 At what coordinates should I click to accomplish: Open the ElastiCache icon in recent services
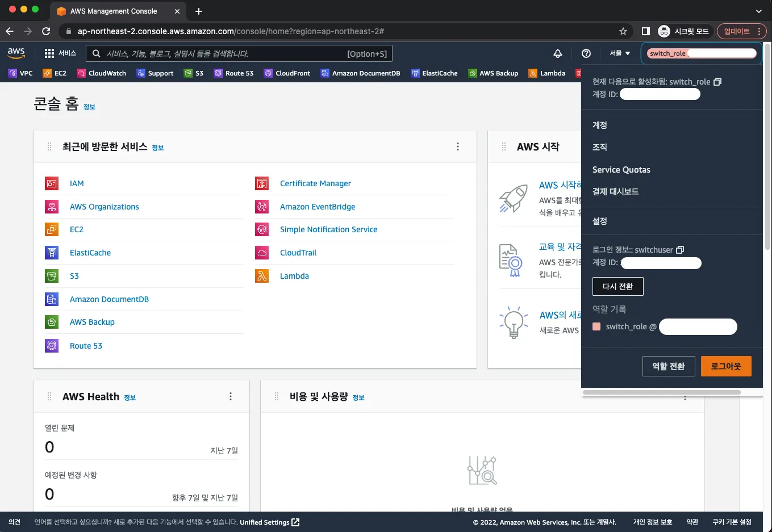52,253
